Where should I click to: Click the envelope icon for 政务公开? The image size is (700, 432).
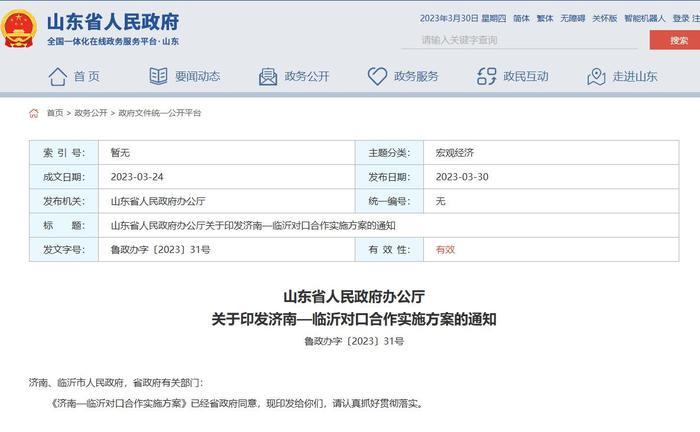(268, 76)
